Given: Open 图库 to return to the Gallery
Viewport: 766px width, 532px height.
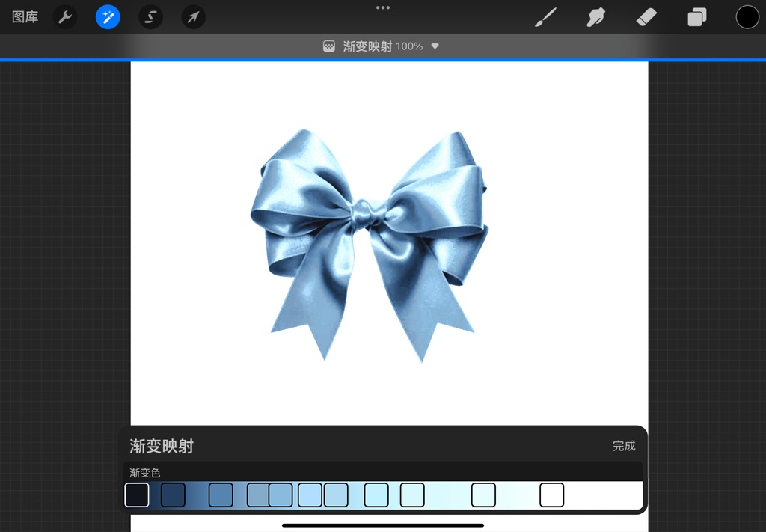Looking at the screenshot, I should coord(24,16).
